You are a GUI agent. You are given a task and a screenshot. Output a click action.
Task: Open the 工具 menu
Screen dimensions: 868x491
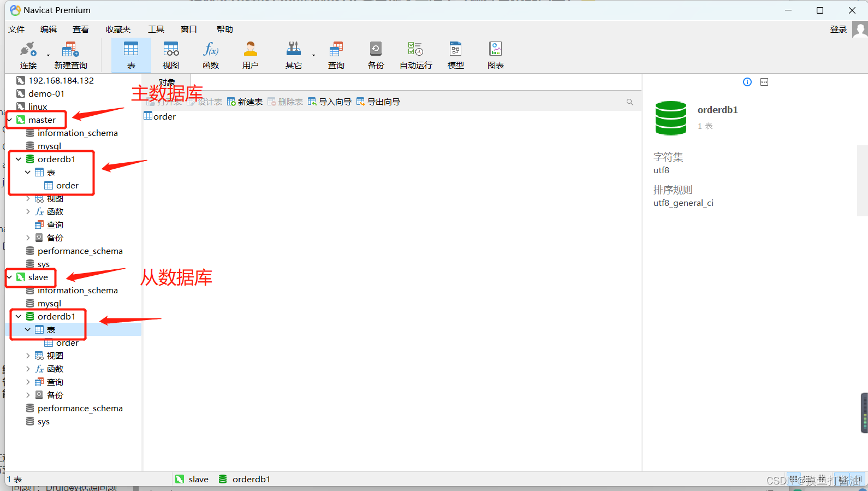tap(156, 29)
